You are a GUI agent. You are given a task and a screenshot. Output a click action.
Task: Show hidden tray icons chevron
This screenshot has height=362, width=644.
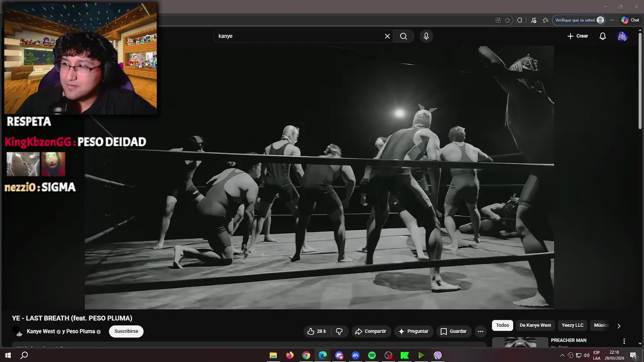click(x=562, y=355)
